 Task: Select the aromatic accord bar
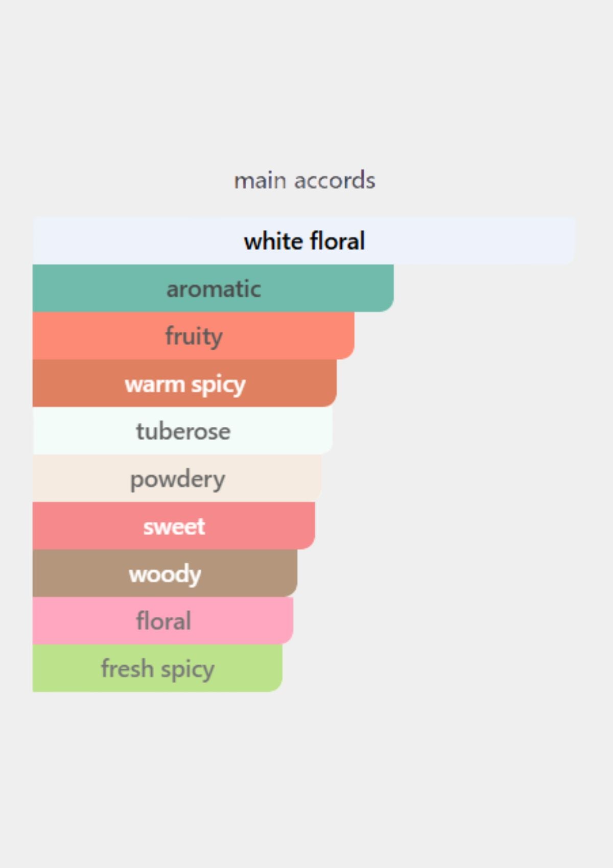click(213, 288)
